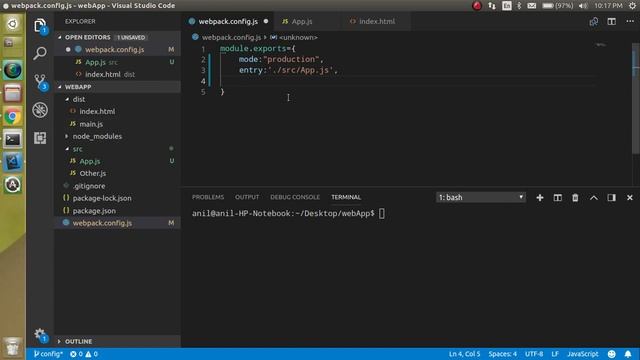Open the Problems panel tab
Viewport: 640px width, 360px height.
click(208, 197)
